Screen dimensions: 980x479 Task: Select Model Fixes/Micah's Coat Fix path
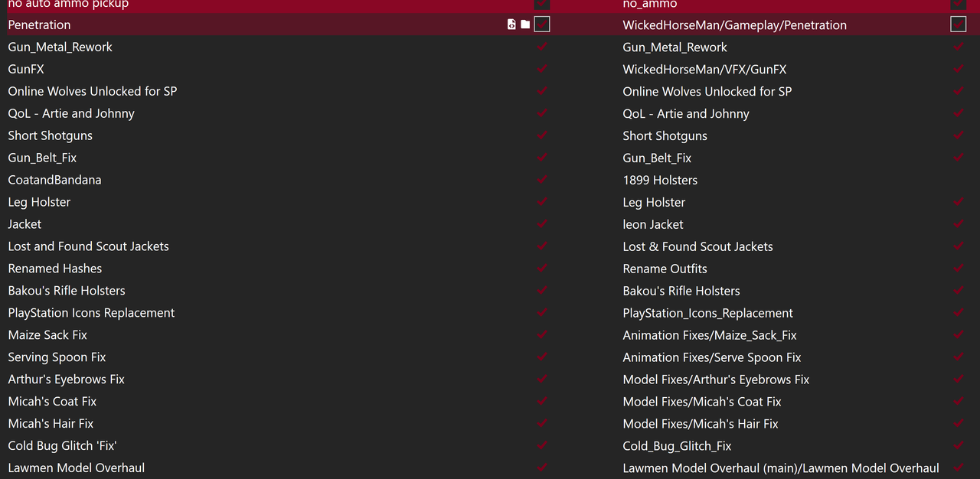tap(702, 402)
